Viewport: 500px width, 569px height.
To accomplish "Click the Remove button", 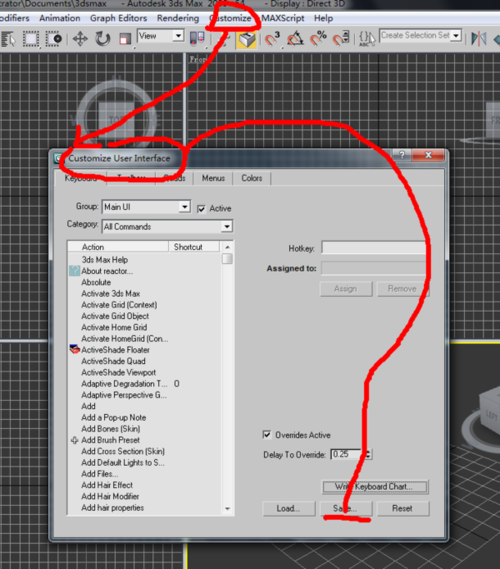I will coord(402,289).
